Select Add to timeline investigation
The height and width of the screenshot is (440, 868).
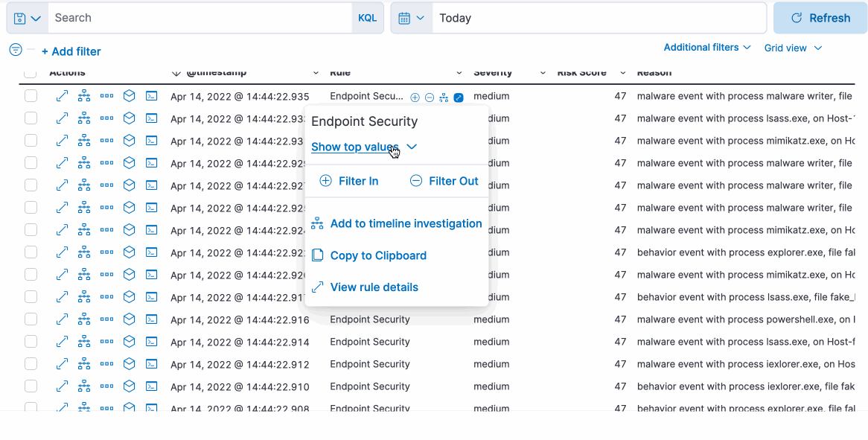[396, 223]
